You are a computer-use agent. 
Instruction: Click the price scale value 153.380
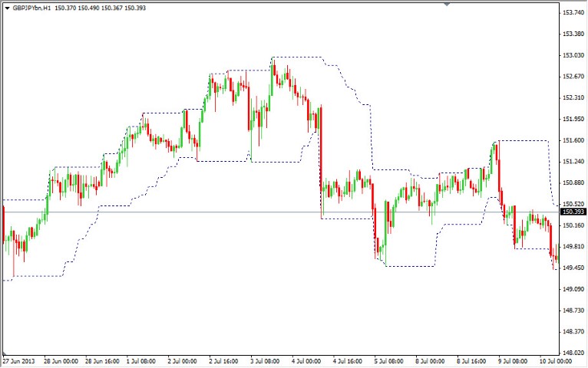point(573,34)
